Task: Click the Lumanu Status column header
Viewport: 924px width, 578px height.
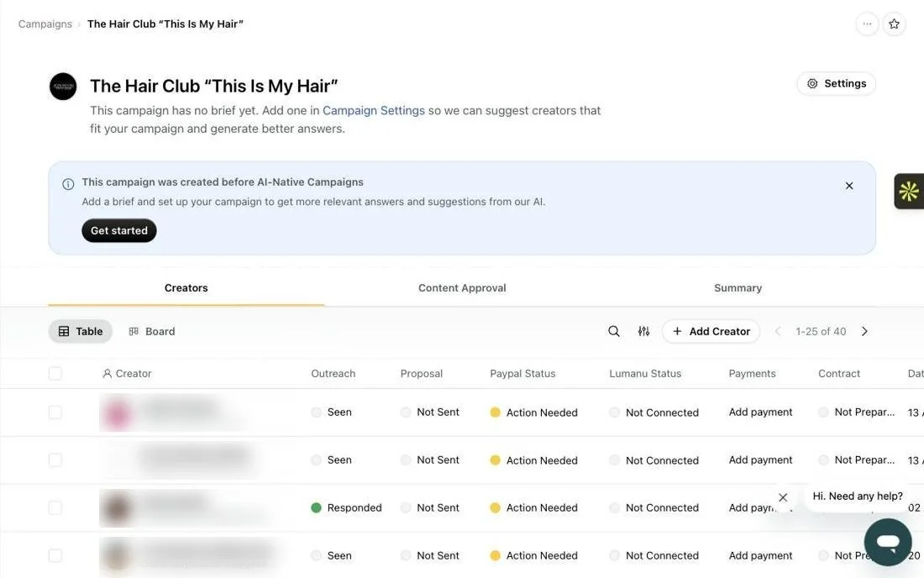Action: 645,374
